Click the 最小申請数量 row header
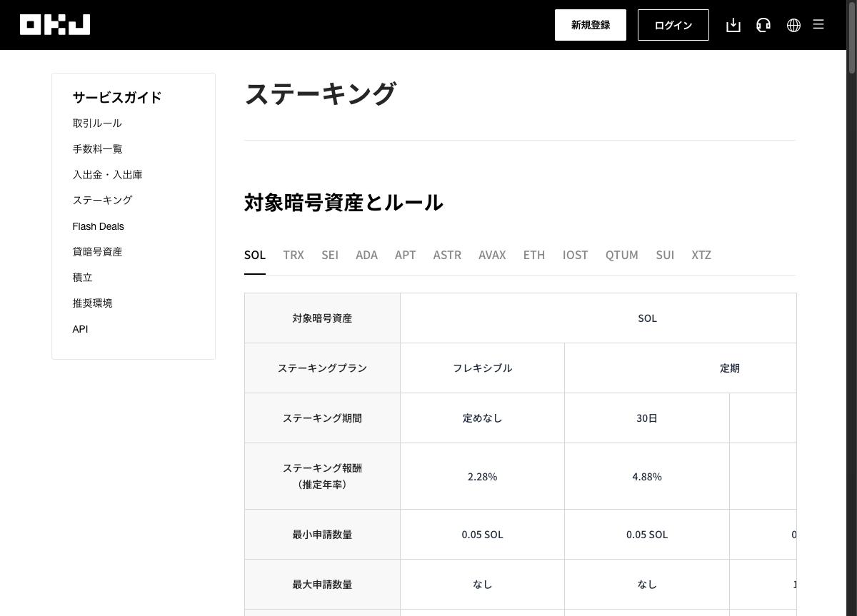This screenshot has width=857, height=616. (322, 535)
